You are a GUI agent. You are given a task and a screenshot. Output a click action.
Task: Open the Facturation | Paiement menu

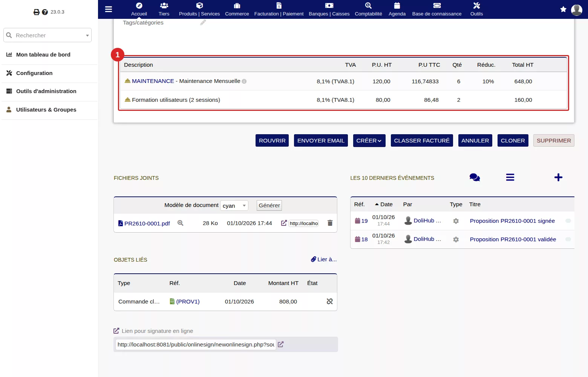(x=279, y=9)
